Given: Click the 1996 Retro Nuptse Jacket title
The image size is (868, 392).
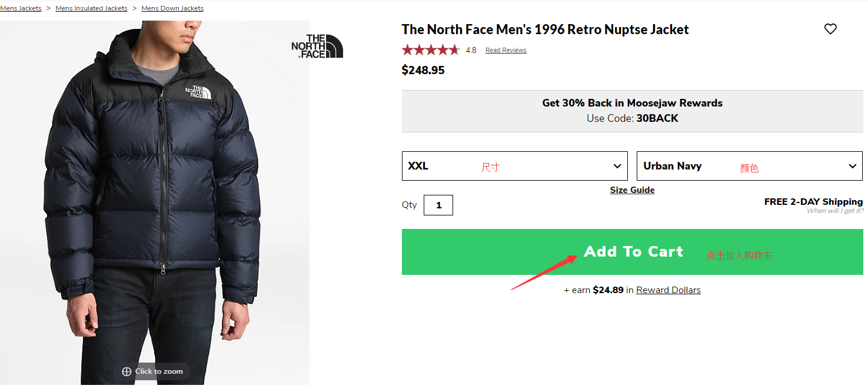Looking at the screenshot, I should click(545, 29).
